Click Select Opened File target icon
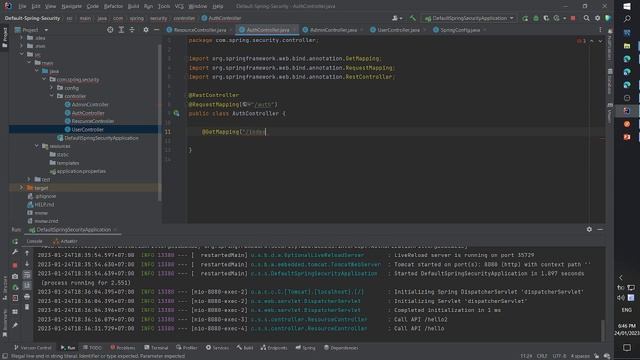This screenshot has width=640, height=360. [x=110, y=30]
